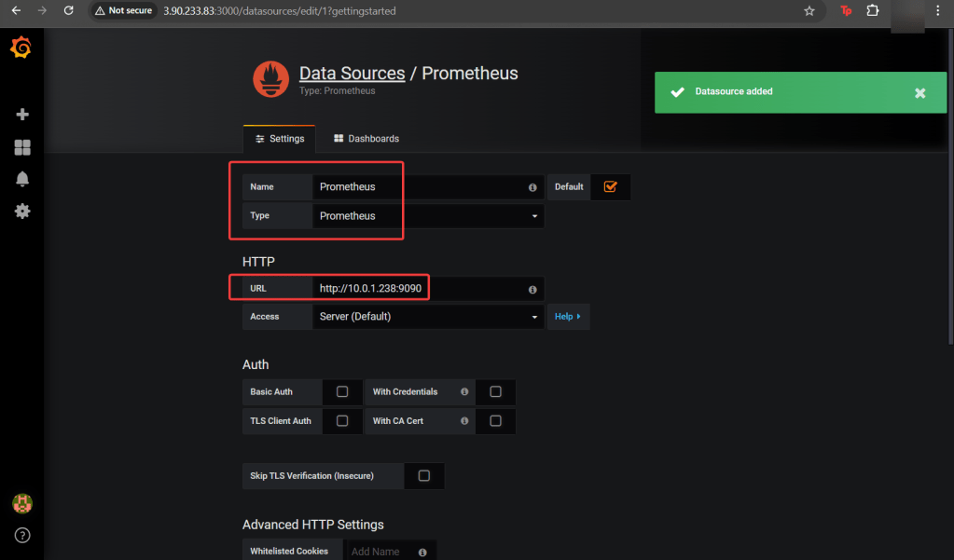Open the Dashboards grid icon in sidebar
This screenshot has width=954, height=560.
pyautogui.click(x=22, y=147)
